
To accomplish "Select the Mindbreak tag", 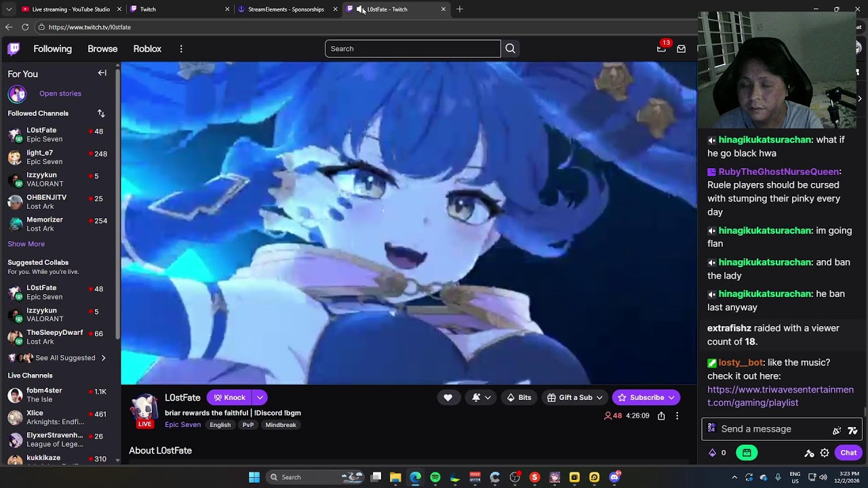I will 281,425.
